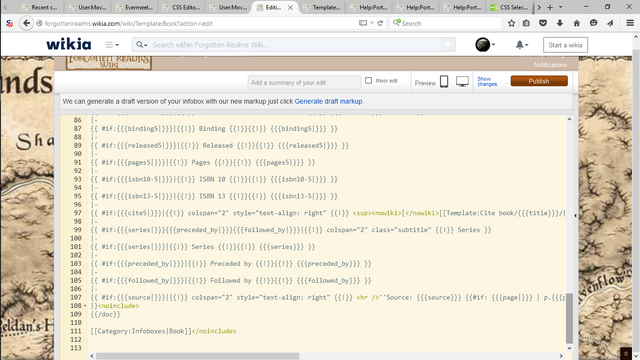Collapse code fold at line 108
This screenshot has width=640, height=360.
[85, 306]
